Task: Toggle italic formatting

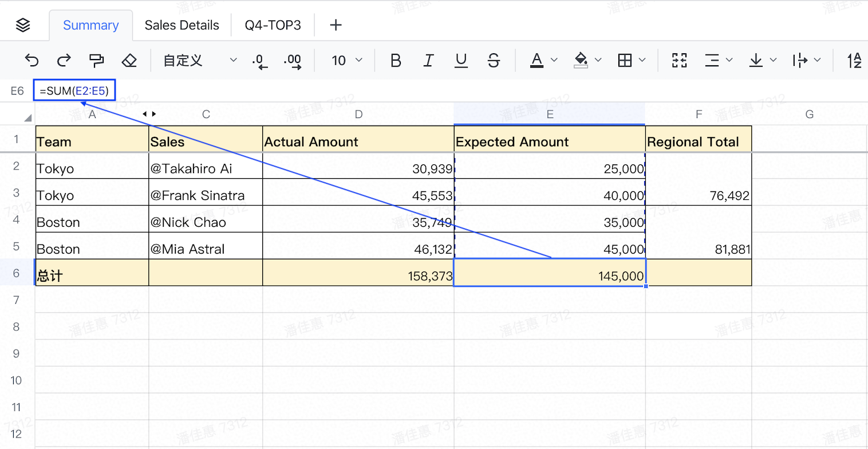Action: click(x=428, y=60)
